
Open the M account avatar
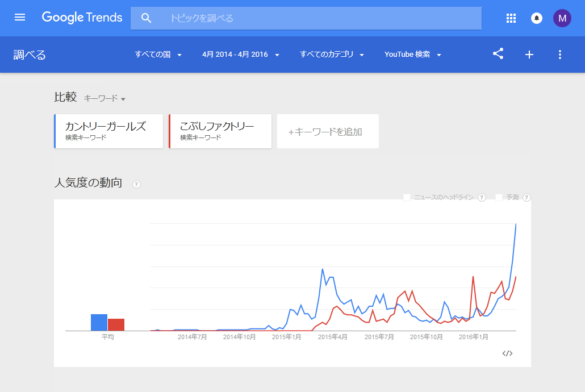point(562,18)
